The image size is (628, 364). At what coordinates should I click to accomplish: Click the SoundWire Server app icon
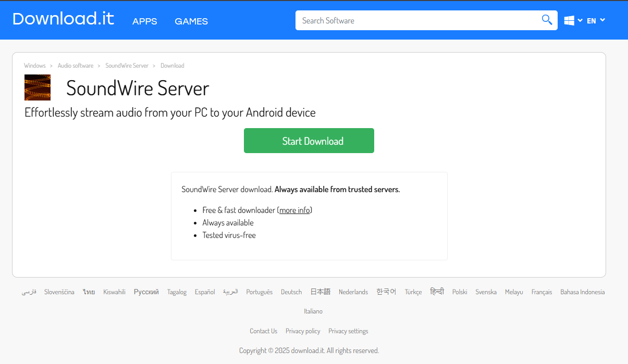pos(38,87)
